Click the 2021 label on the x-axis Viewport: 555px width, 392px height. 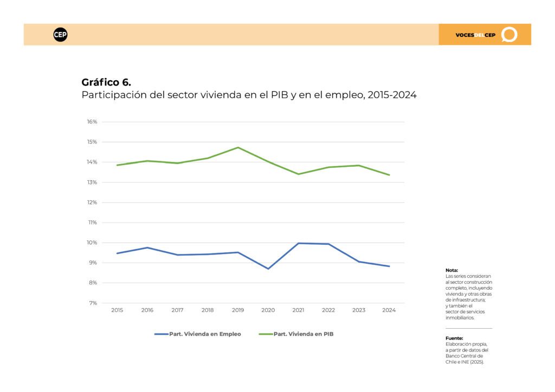point(298,310)
